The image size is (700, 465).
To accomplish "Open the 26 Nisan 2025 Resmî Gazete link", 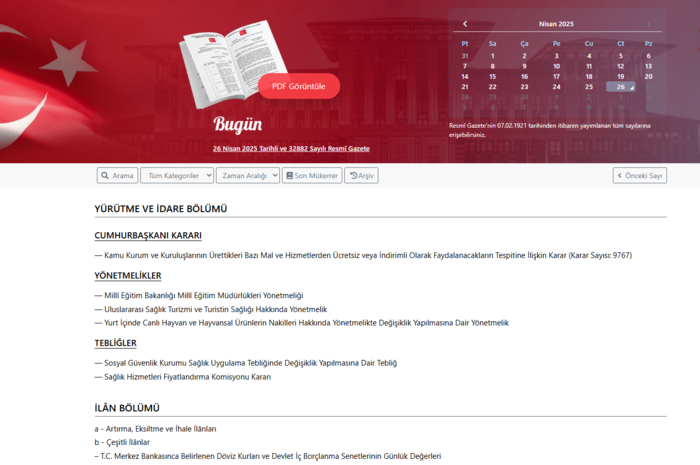I will point(291,149).
